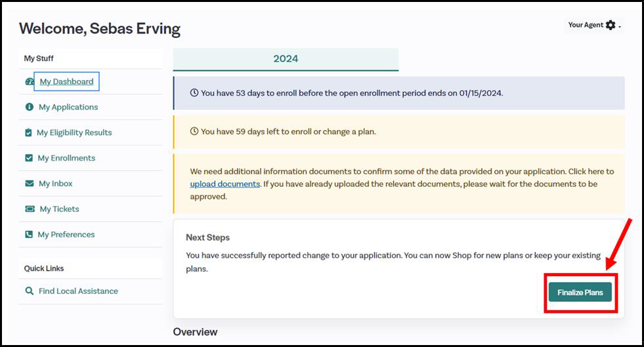Open My Dashboard link in sidebar

tap(66, 82)
